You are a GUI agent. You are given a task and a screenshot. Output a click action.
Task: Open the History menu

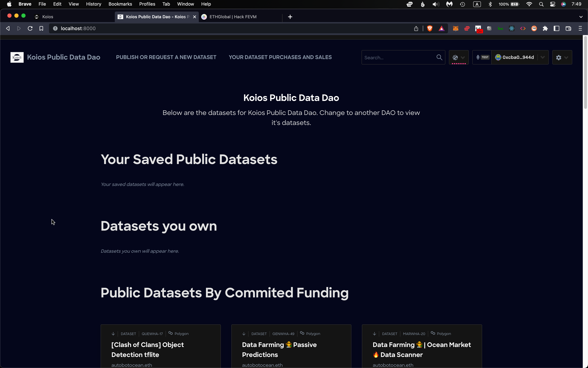94,4
